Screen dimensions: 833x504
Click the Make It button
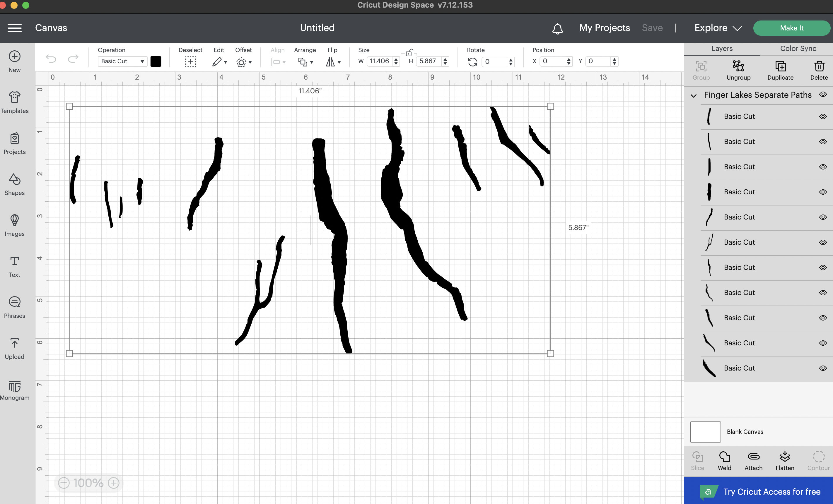tap(792, 28)
